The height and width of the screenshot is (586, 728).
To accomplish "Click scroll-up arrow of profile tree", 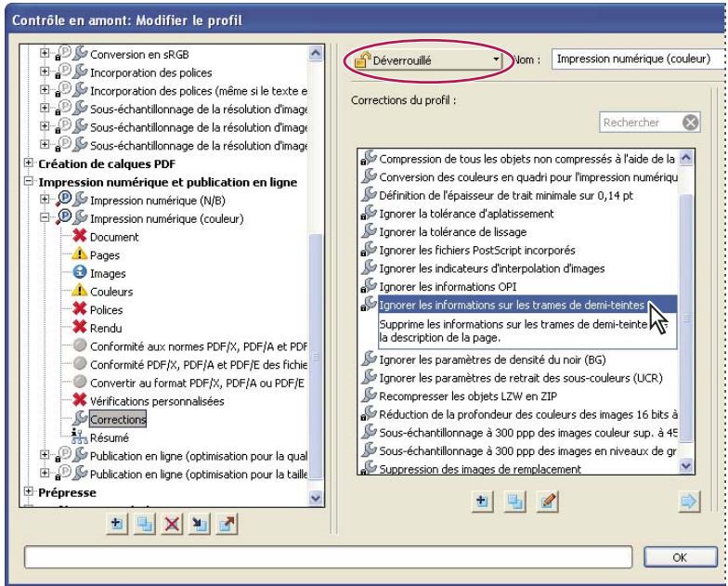I will click(316, 54).
